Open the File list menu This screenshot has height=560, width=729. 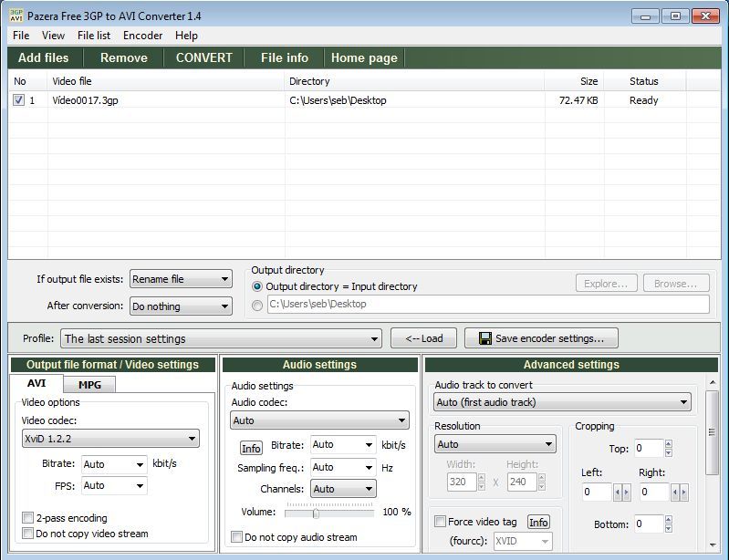pyautogui.click(x=94, y=36)
